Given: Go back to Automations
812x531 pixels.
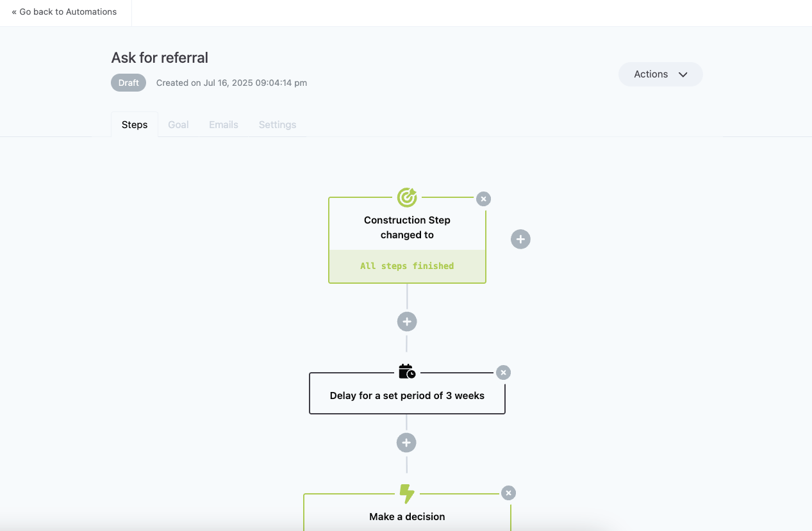Looking at the screenshot, I should click(x=64, y=12).
